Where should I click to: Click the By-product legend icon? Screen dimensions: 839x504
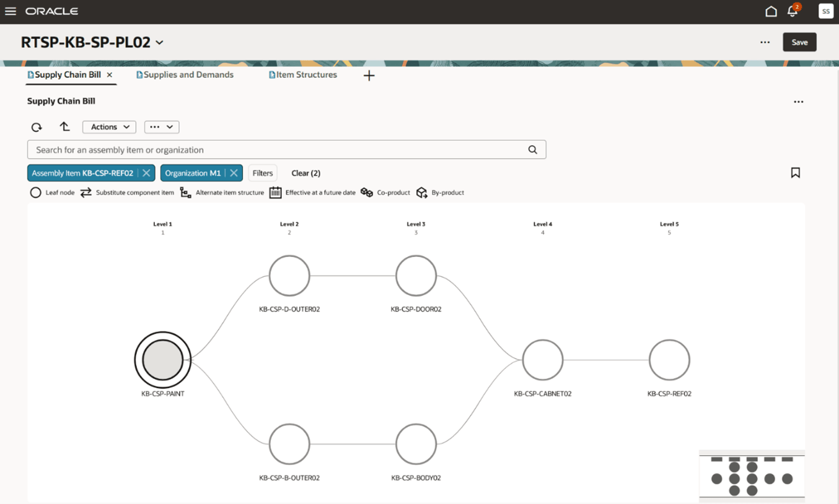(x=422, y=193)
